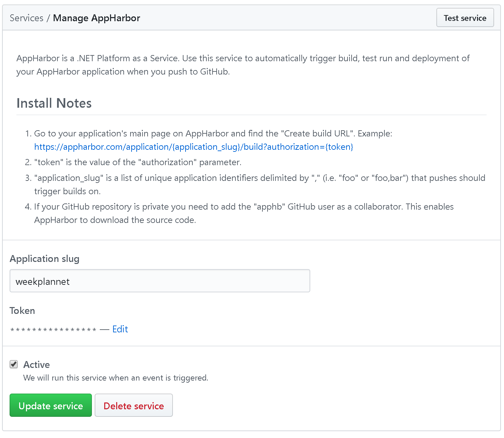Click install note mentioning Create build URL
The width and height of the screenshot is (504, 438).
point(213,134)
